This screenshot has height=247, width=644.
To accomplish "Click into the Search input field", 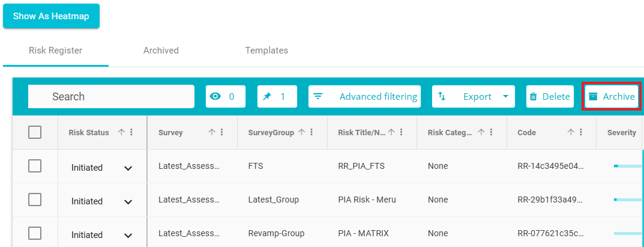I will pyautogui.click(x=111, y=96).
